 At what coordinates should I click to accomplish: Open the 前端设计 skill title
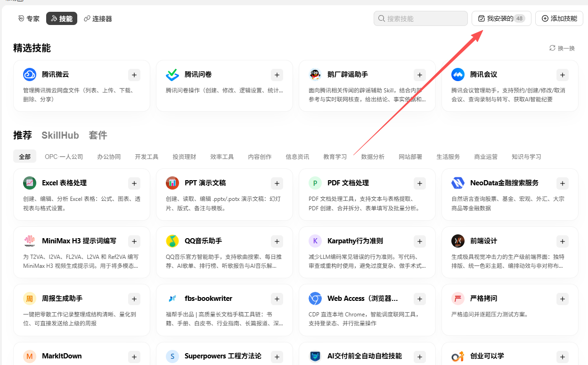(483, 241)
